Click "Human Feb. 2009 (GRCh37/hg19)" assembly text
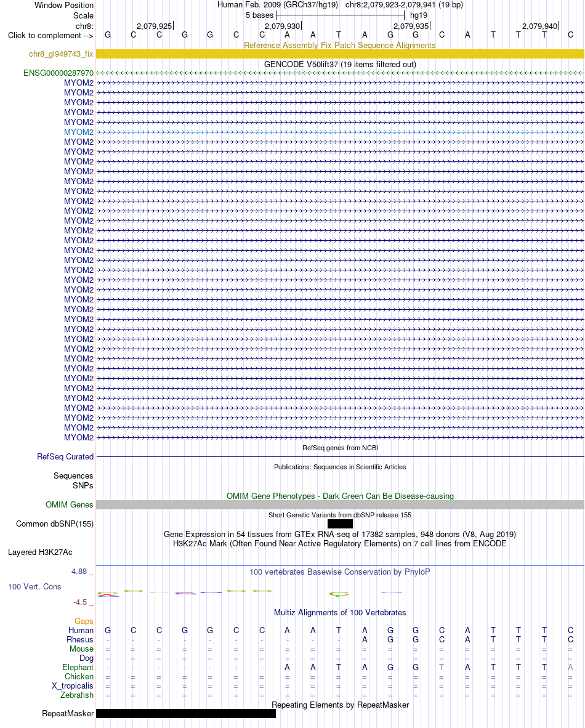Screen dimensions: 585x728 click(x=278, y=5)
